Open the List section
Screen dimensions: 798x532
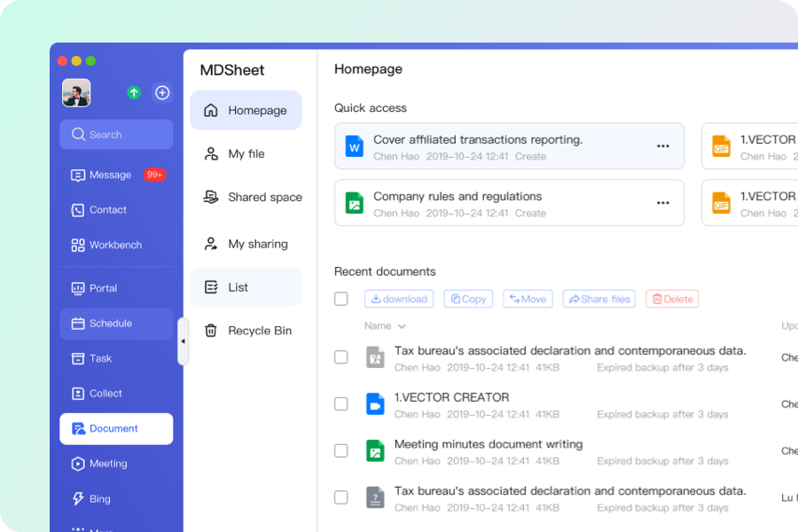[246, 287]
